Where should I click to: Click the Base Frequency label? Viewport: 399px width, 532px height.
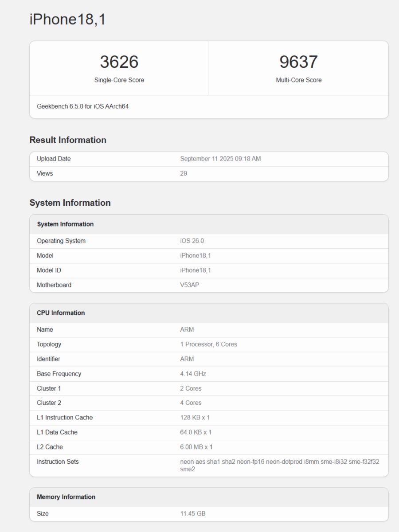coord(59,374)
